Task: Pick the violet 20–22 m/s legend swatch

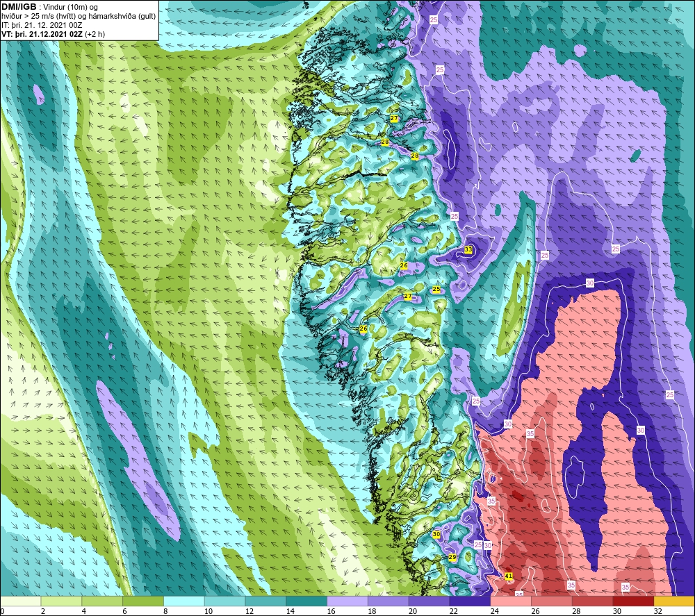Action: [x=429, y=601]
